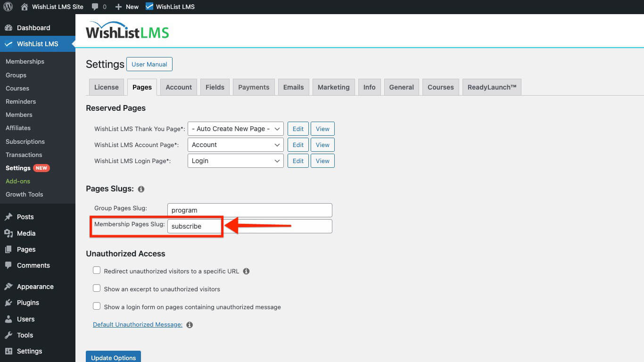Image resolution: width=644 pixels, height=362 pixels.
Task: Open the Default Unauthorized Message link
Action: (x=137, y=324)
